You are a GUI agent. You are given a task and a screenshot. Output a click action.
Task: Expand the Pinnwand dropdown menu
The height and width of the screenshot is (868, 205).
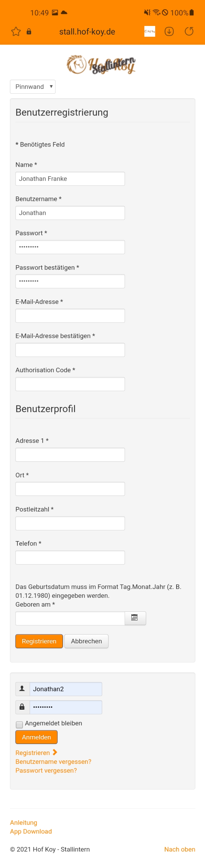(33, 87)
